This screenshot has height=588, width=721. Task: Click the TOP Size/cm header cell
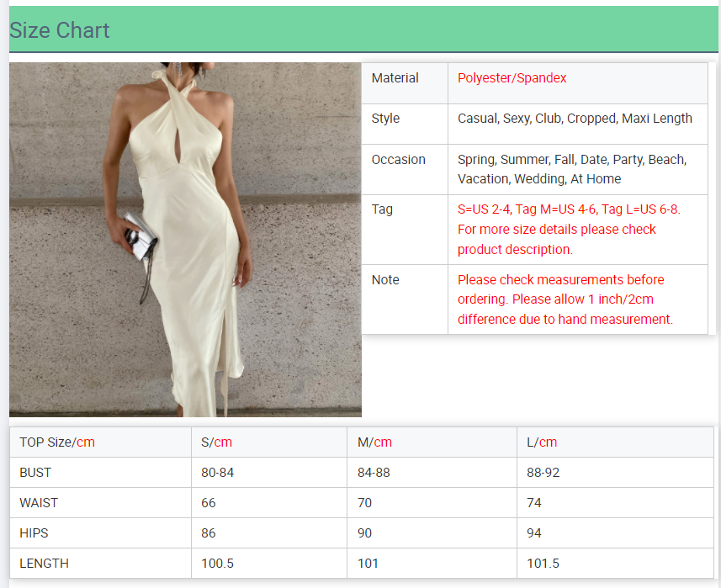point(57,442)
